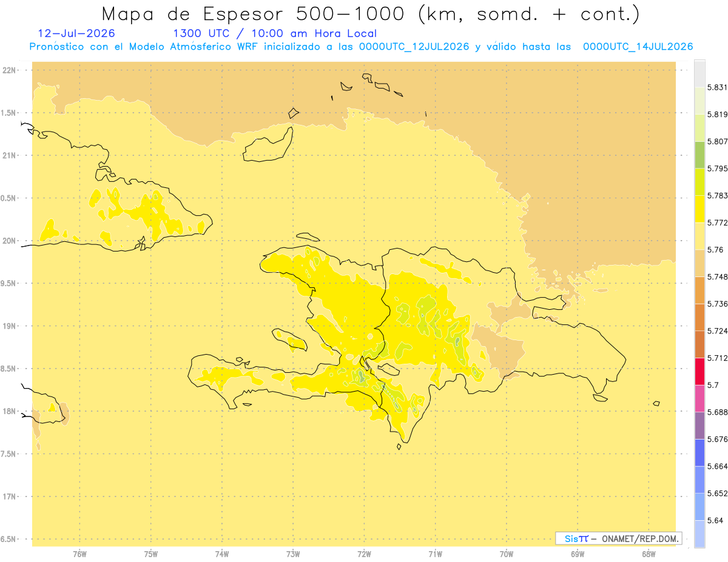
Task: Click the palest blue swatch below 5.64
Action: tap(699, 534)
